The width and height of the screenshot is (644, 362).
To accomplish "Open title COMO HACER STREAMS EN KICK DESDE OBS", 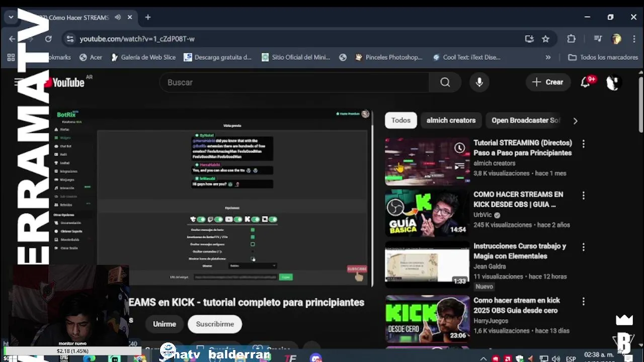I will (x=518, y=199).
